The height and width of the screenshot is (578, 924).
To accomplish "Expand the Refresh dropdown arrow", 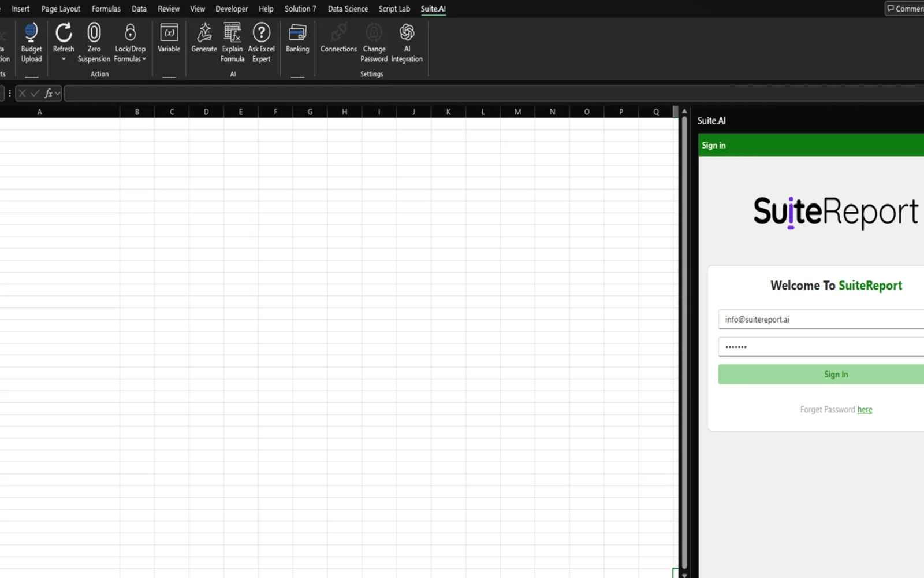I will click(x=64, y=59).
